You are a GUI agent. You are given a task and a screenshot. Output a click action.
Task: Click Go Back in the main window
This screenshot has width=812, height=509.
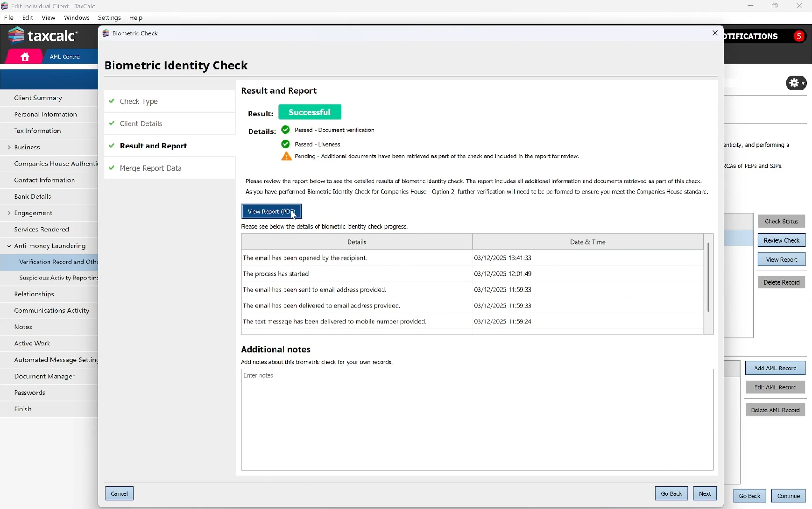(x=749, y=496)
